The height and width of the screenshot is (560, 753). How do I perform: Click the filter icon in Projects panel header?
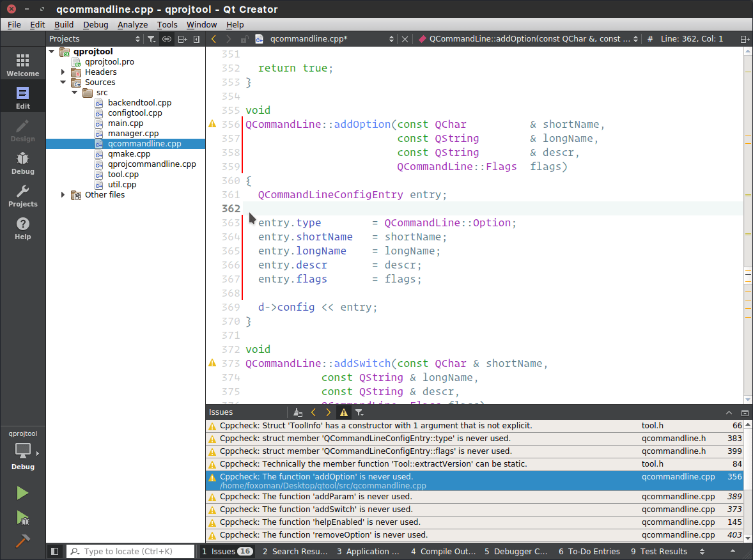(151, 38)
